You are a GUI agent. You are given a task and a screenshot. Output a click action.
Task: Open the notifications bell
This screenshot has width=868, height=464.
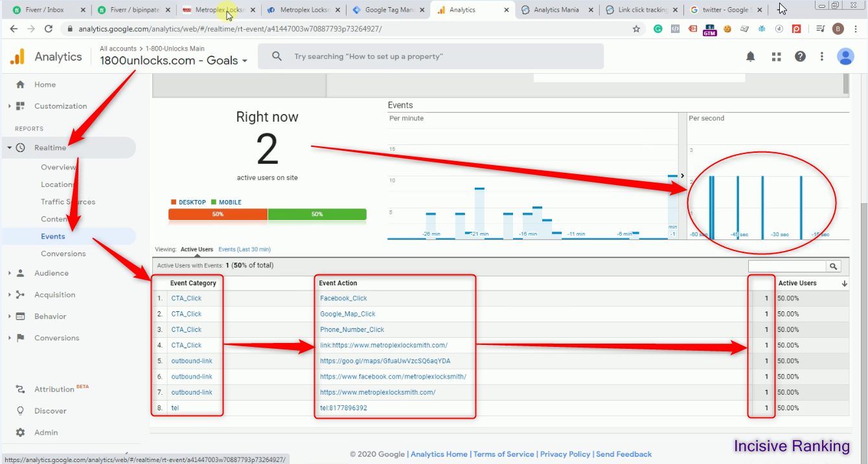pos(750,57)
